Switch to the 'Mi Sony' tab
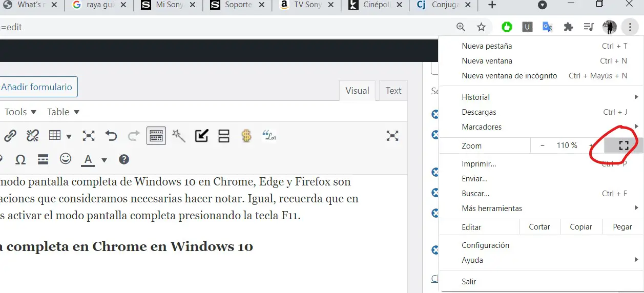644x293 pixels. pos(168,5)
